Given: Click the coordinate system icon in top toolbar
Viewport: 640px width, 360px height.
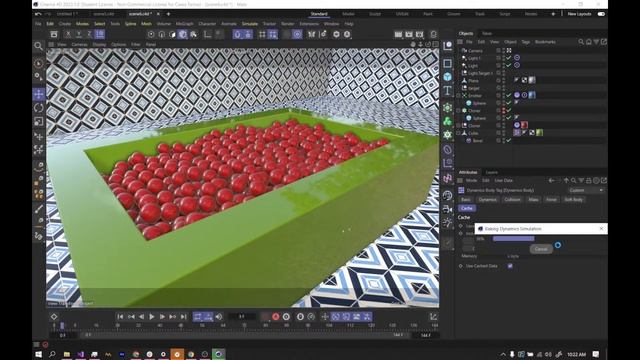Looking at the screenshot, I should pos(100,34).
